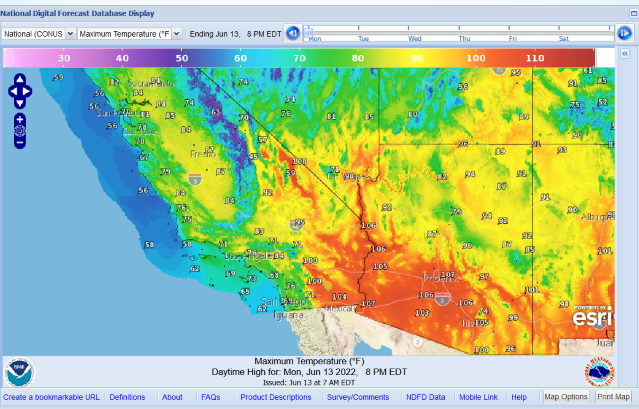Click the NOAA logo
Image resolution: width=639 pixels, height=409 pixels.
tap(19, 372)
